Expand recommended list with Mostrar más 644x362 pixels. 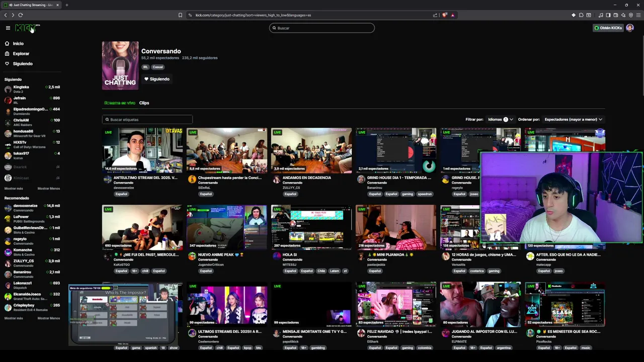coord(14,318)
